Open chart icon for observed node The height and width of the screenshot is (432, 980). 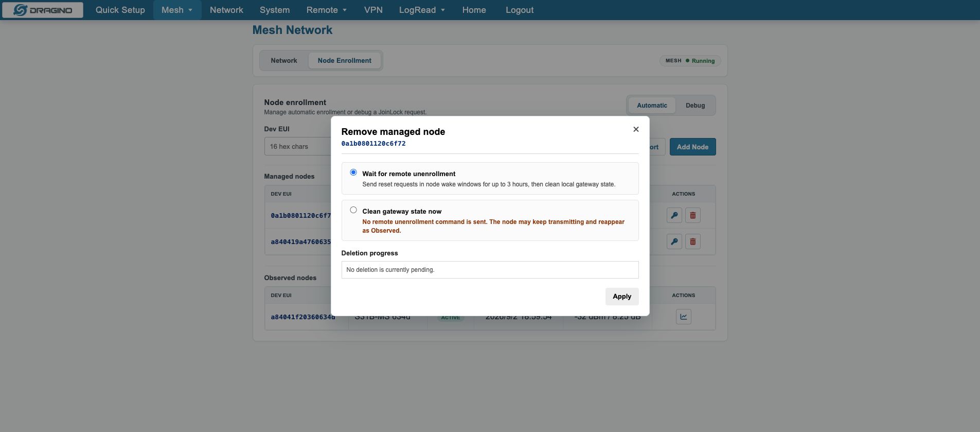[683, 317]
